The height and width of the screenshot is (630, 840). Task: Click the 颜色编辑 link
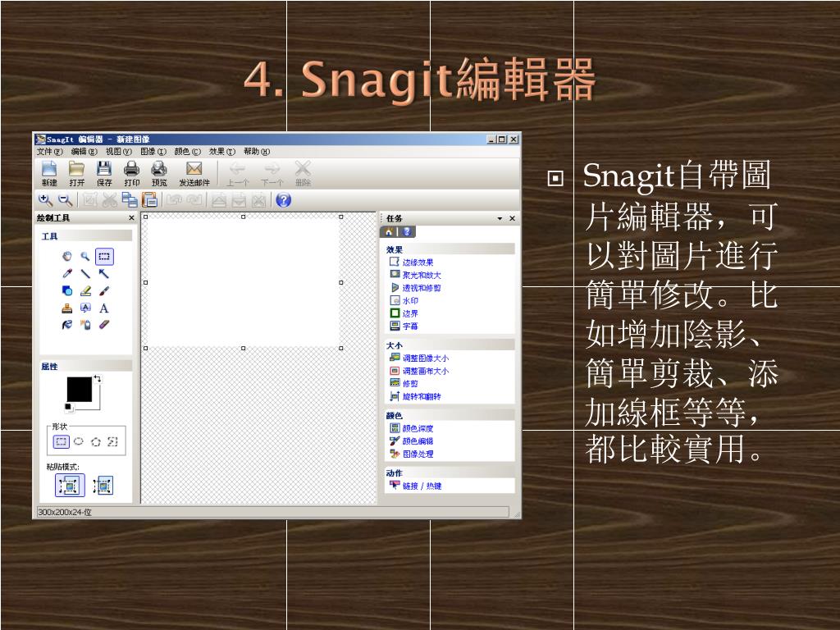click(418, 441)
